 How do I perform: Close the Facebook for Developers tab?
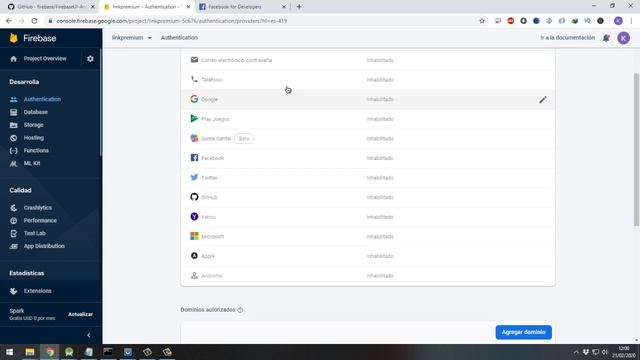click(x=284, y=7)
